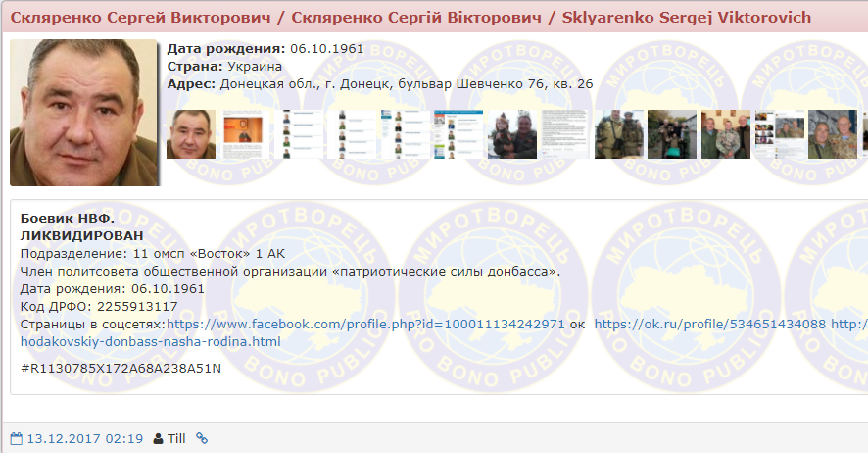Click the user icon next to Till

pyautogui.click(x=158, y=438)
